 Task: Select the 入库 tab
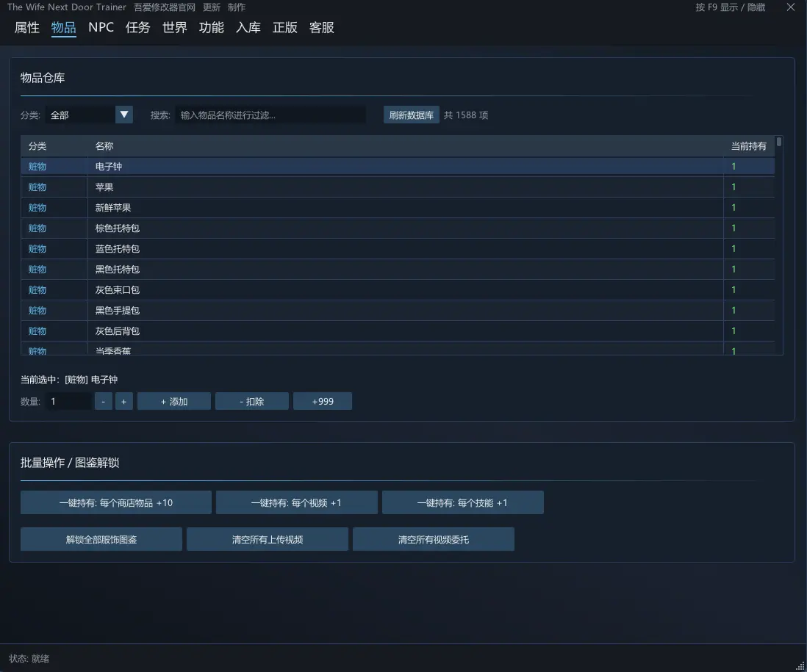pyautogui.click(x=248, y=27)
